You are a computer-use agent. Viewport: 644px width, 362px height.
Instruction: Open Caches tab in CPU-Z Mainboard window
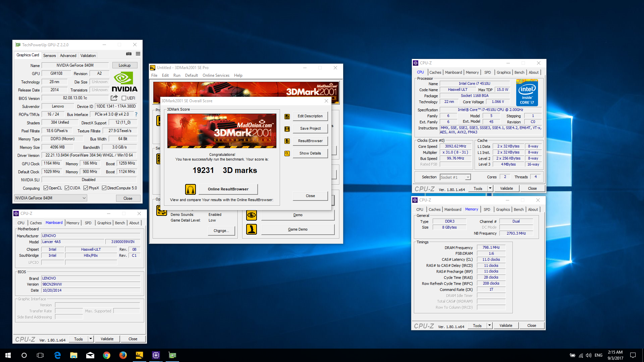coord(36,223)
